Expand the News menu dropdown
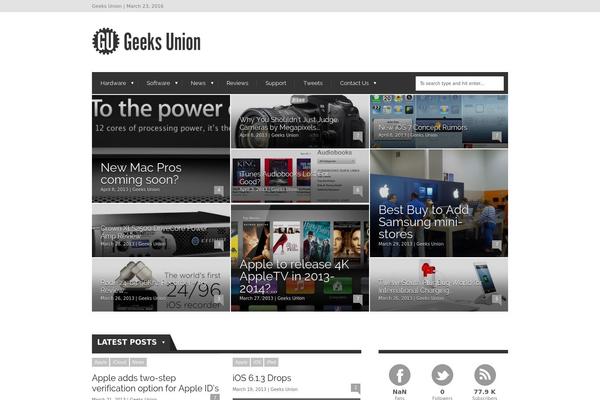The height and width of the screenshot is (400, 600). tap(212, 83)
